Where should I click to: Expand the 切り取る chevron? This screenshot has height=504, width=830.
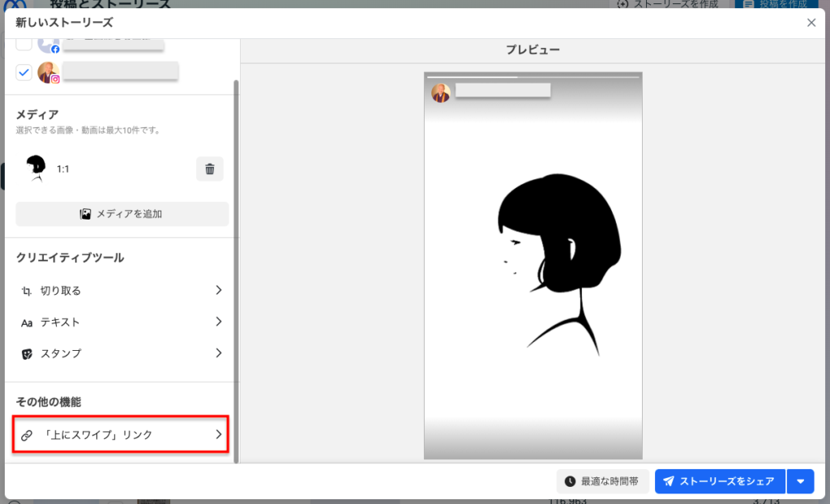tap(219, 290)
